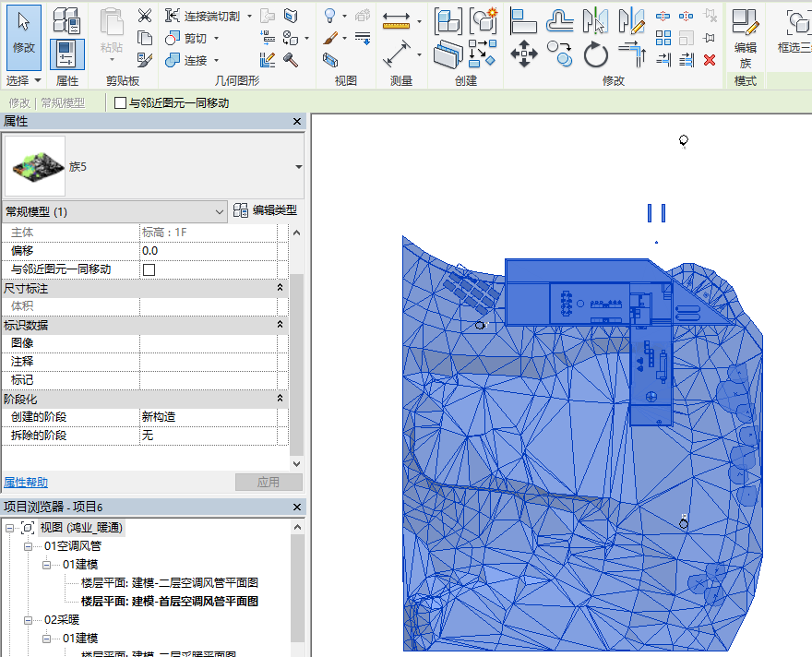Click the Cut to Clipboard scissors icon

click(x=145, y=16)
